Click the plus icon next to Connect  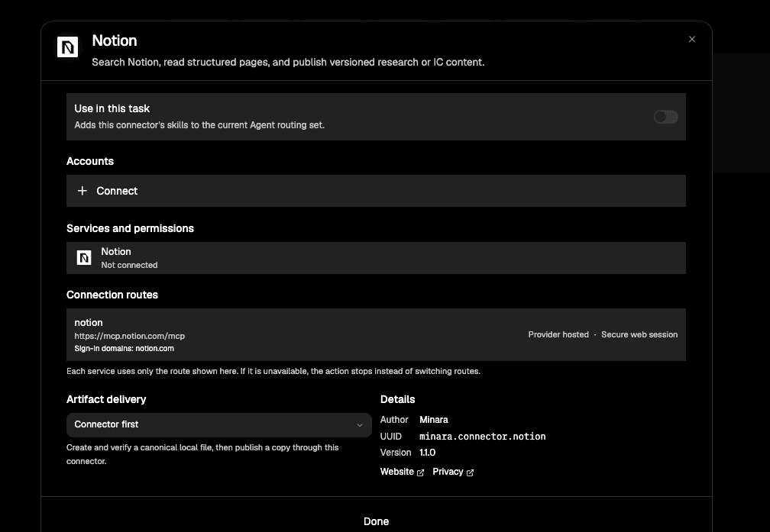tap(82, 190)
